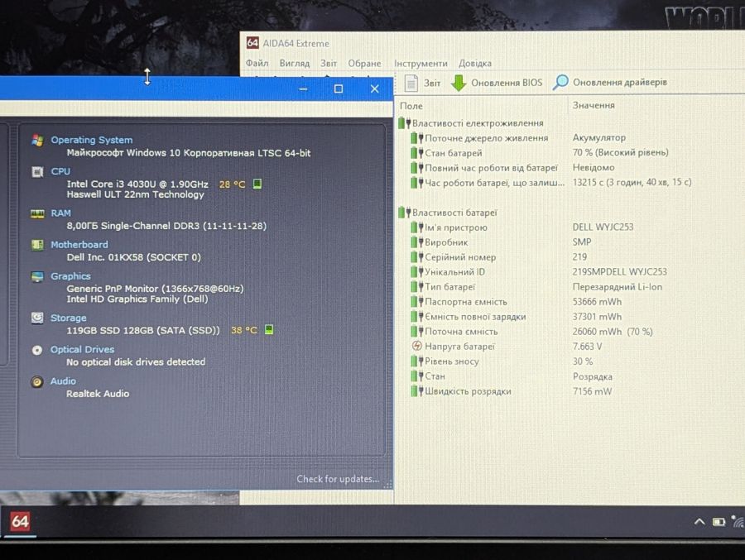Click the CPU 28 °C temperature indicator icon
745x560 pixels.
(x=257, y=184)
